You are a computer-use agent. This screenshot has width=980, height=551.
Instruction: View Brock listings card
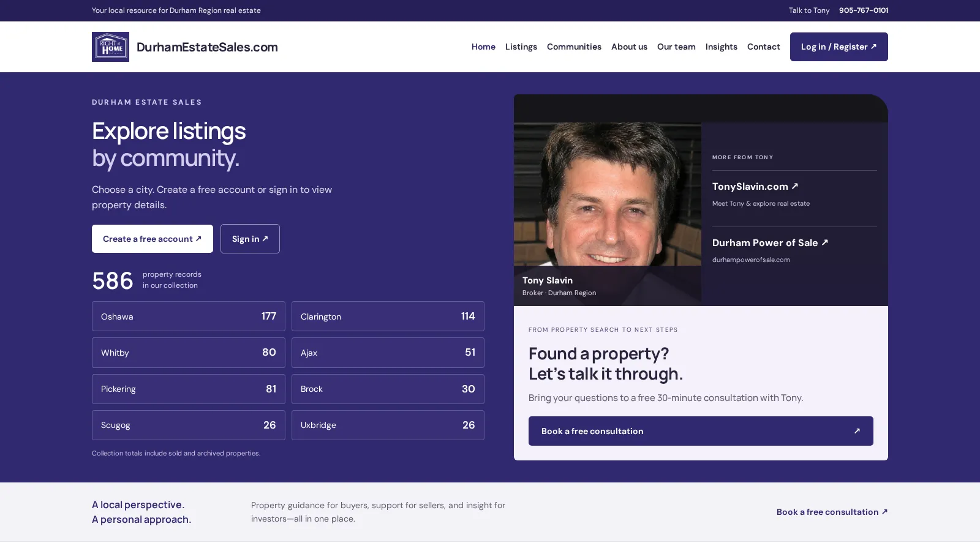click(388, 389)
